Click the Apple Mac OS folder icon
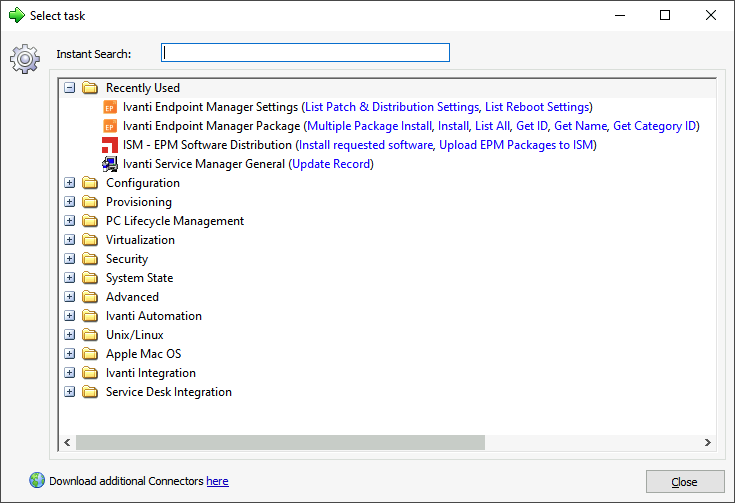735x504 pixels. tap(90, 354)
